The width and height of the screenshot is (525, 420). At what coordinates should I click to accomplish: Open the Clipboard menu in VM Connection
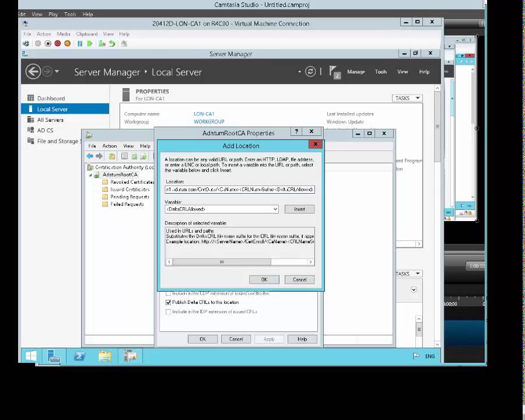[x=87, y=34]
